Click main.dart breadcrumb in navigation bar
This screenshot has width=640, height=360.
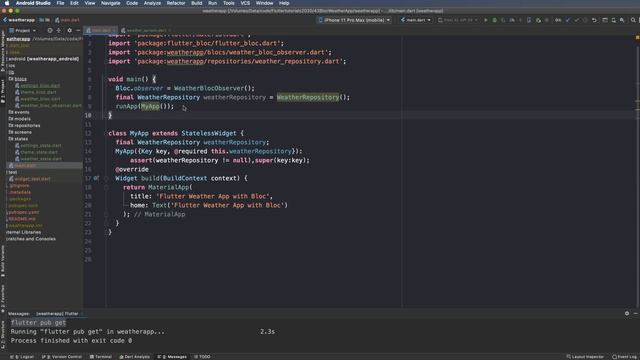coord(67,20)
